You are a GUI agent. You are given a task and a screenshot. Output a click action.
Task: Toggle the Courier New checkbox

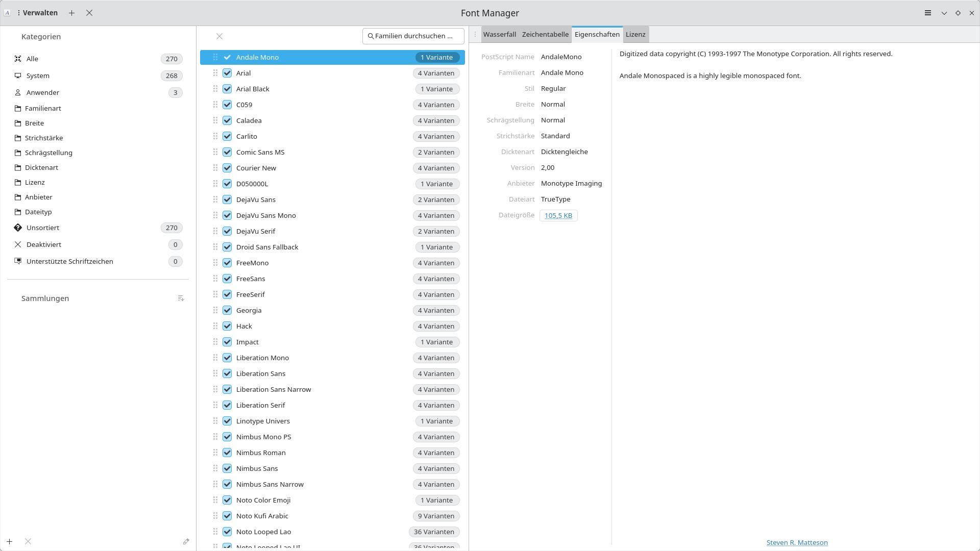coord(227,168)
